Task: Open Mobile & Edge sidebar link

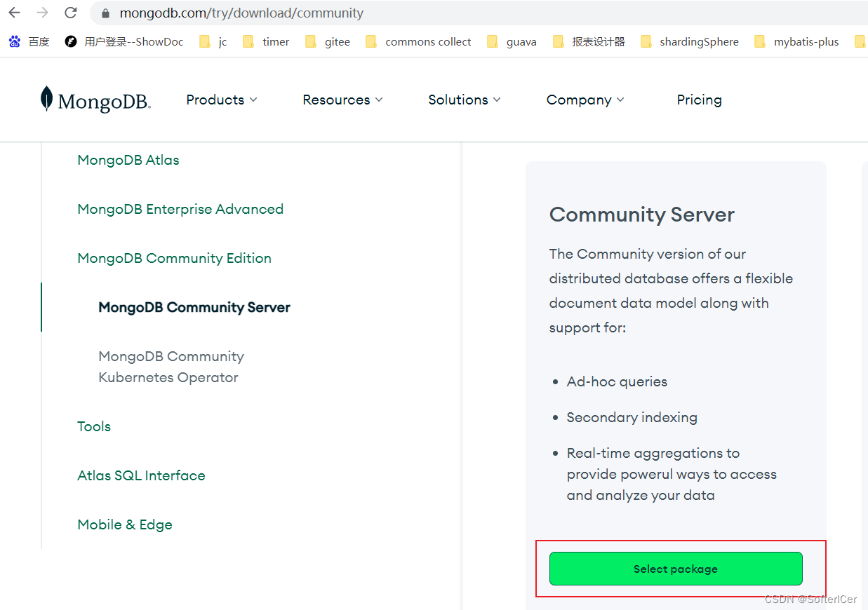Action: point(125,524)
